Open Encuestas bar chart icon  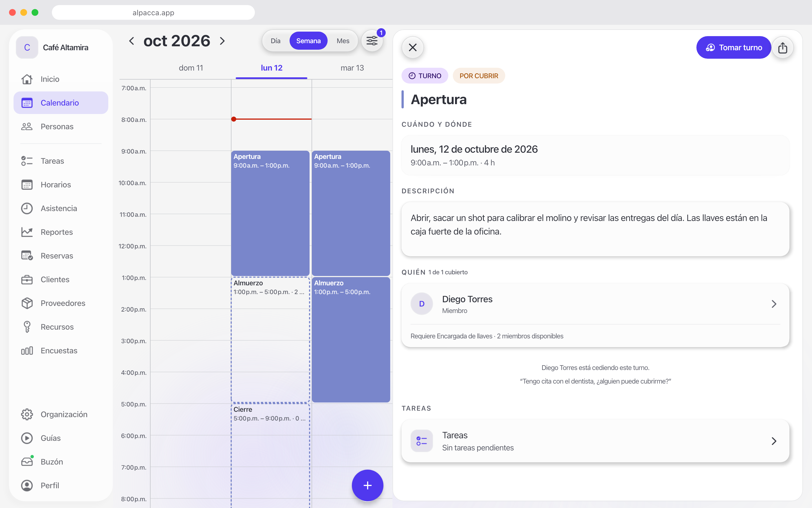click(x=27, y=351)
